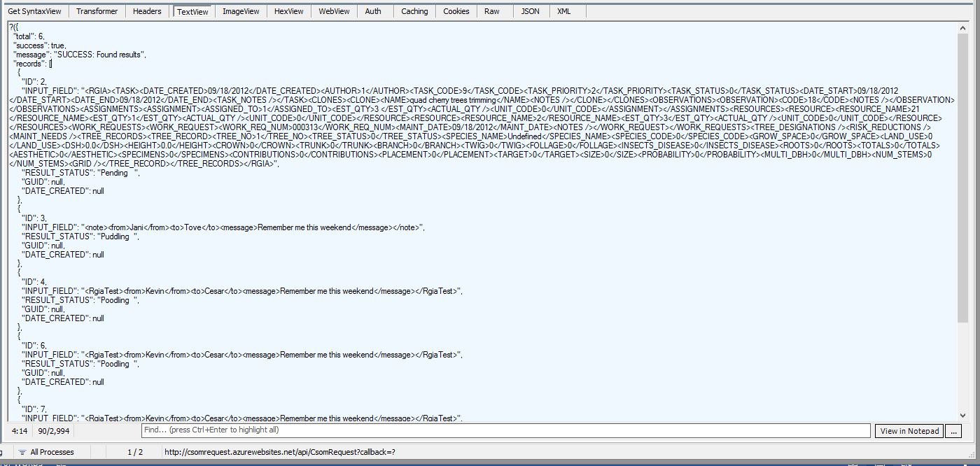
Task: Select the Headers inspector tab
Action: 147,11
